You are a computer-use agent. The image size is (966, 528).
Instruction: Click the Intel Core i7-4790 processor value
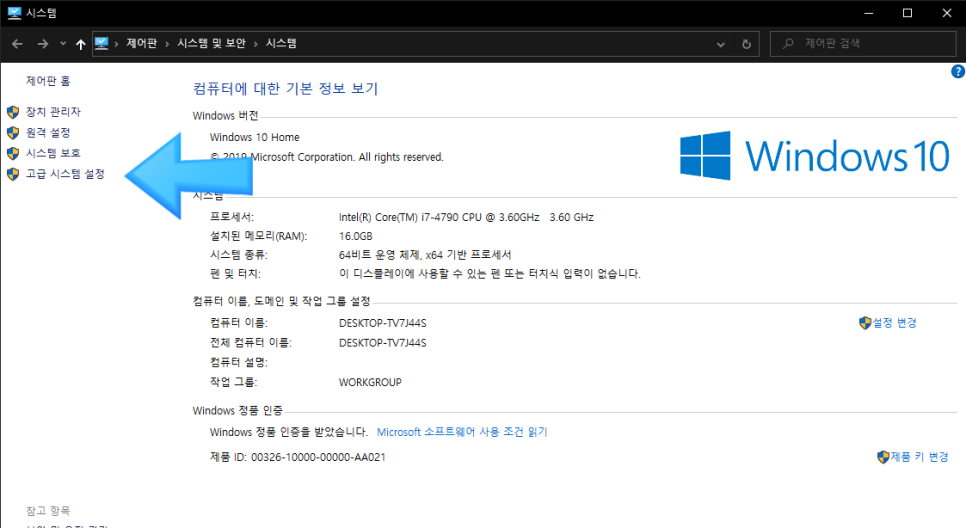[466, 217]
